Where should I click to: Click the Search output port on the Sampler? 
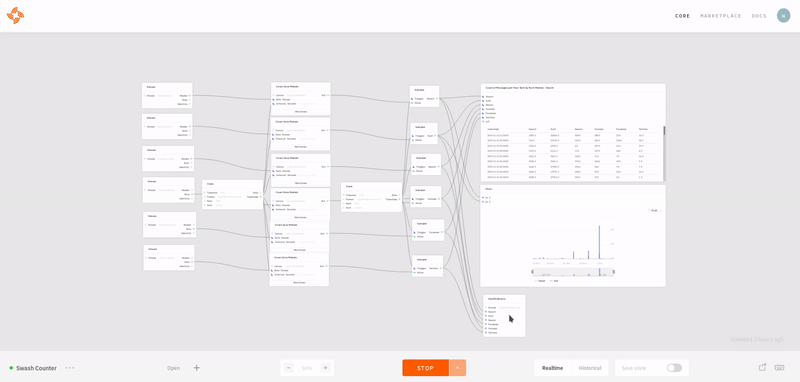(437, 98)
